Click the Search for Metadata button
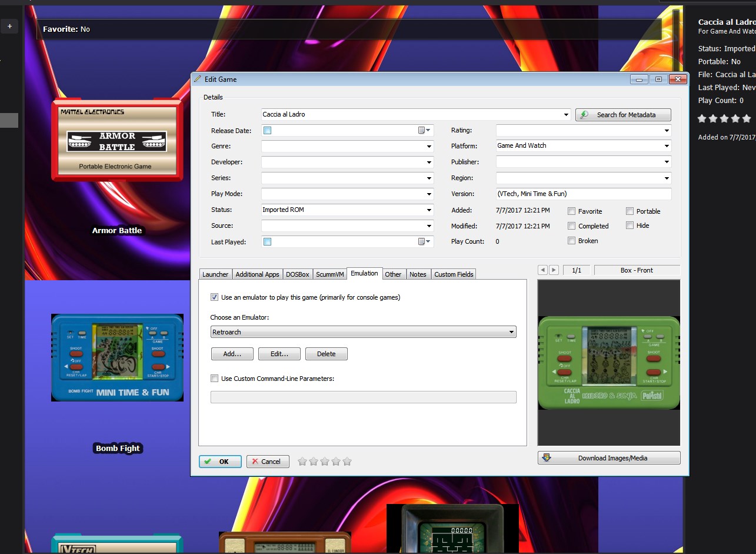Image resolution: width=756 pixels, height=554 pixels. 623,115
